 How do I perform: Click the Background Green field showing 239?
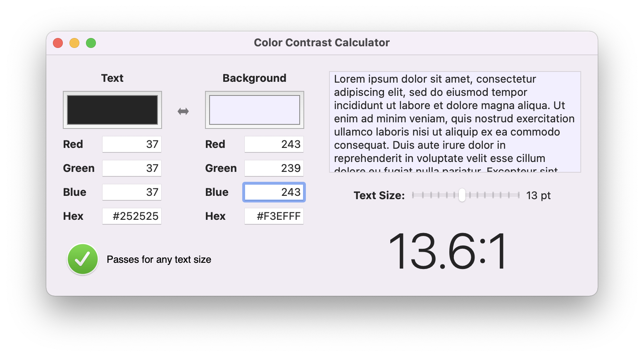pos(274,168)
